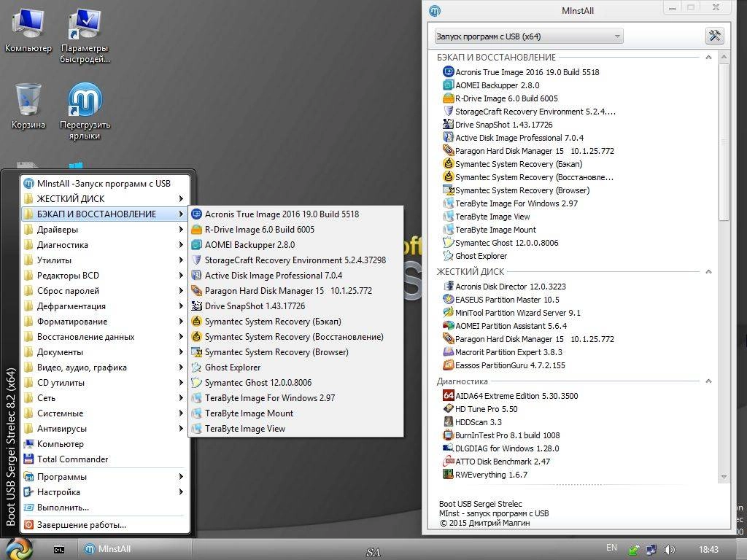
Task: Click the EN language indicator
Action: tap(612, 548)
